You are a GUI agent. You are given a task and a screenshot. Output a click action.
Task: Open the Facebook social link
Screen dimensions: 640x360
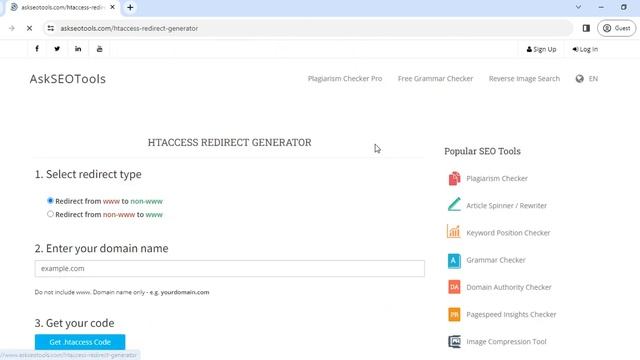(x=37, y=49)
